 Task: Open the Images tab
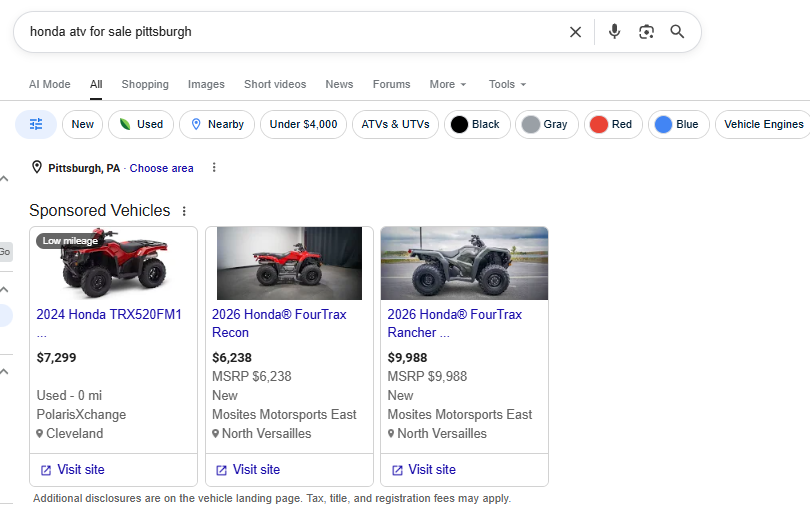pos(206,84)
